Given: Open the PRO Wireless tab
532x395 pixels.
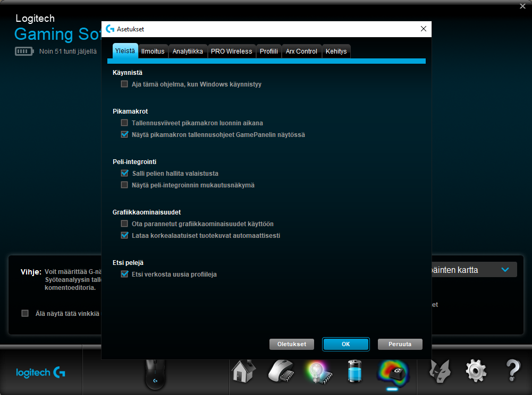Looking at the screenshot, I should tap(231, 51).
